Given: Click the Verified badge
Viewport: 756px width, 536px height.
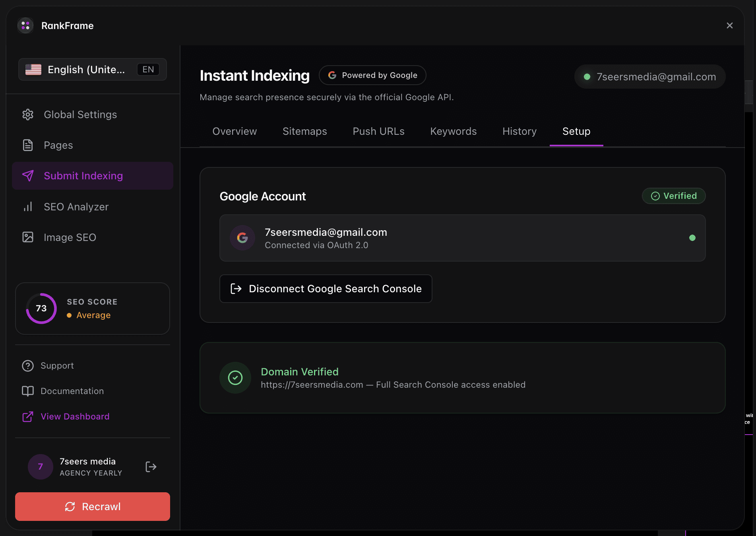Looking at the screenshot, I should click(x=674, y=196).
